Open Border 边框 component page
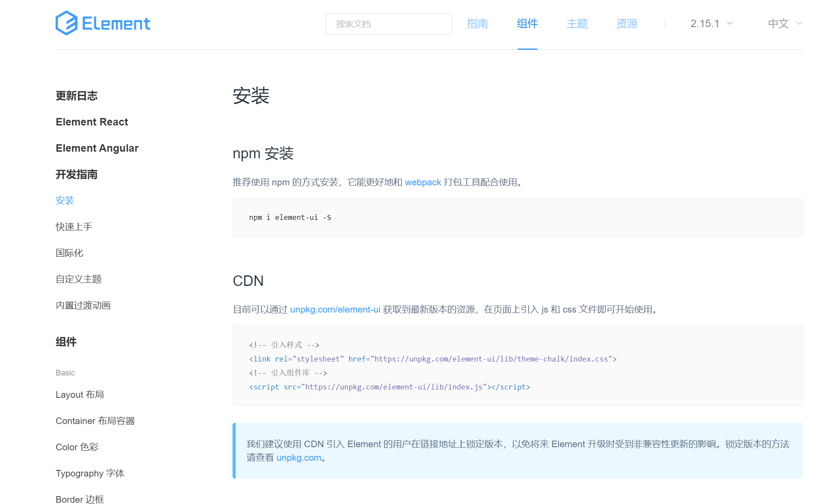 click(x=80, y=499)
